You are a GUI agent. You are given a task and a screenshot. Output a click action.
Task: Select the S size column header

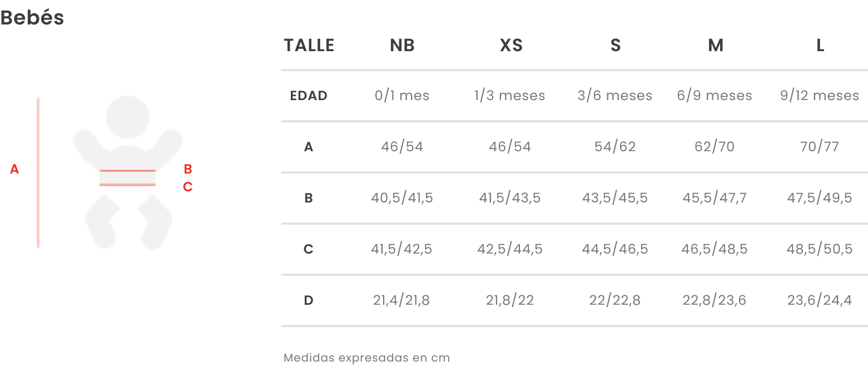(616, 45)
